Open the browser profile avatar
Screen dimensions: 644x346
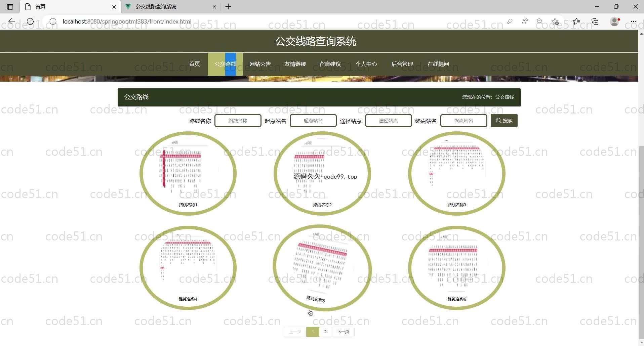click(x=615, y=21)
